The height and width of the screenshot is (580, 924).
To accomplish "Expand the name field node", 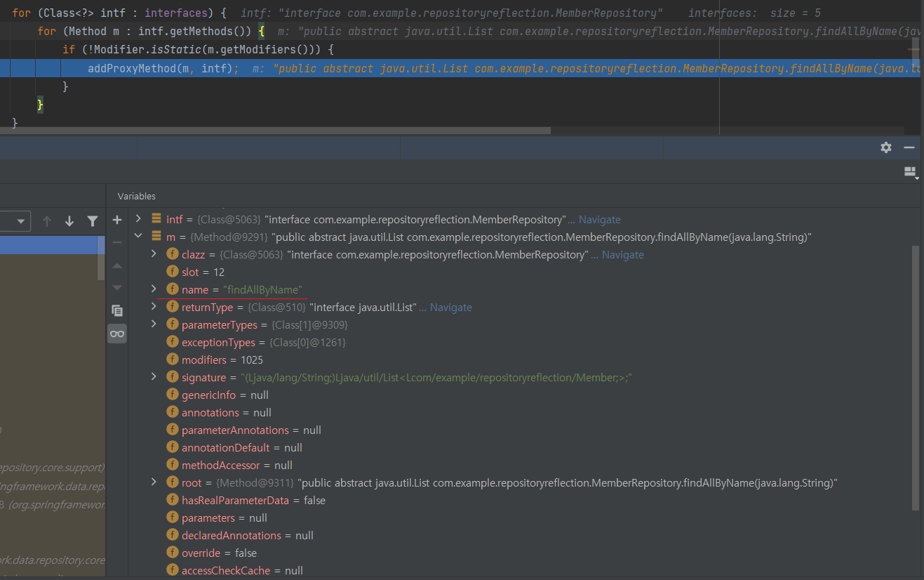I will (154, 289).
